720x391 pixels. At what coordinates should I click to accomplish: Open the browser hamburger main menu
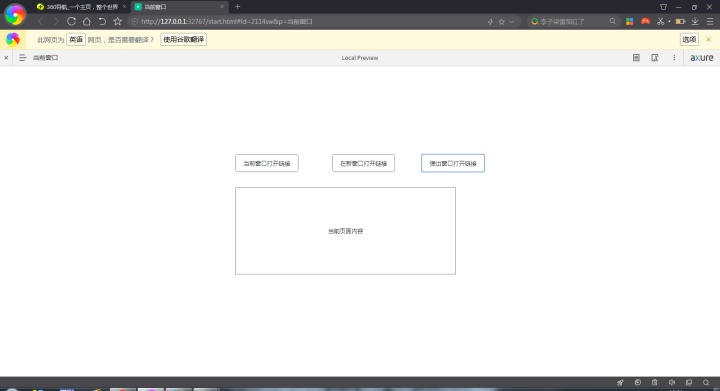(x=710, y=22)
